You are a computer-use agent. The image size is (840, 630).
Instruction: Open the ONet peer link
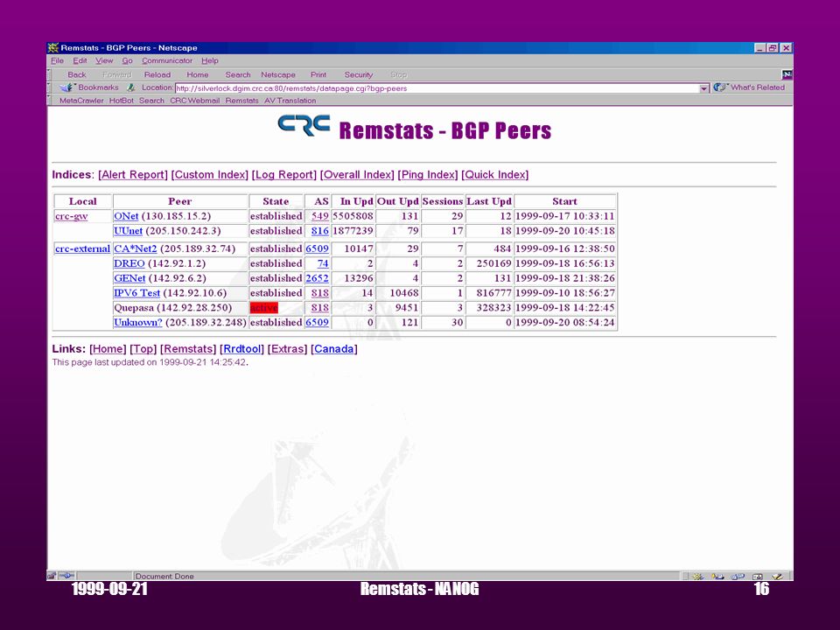pos(126,216)
